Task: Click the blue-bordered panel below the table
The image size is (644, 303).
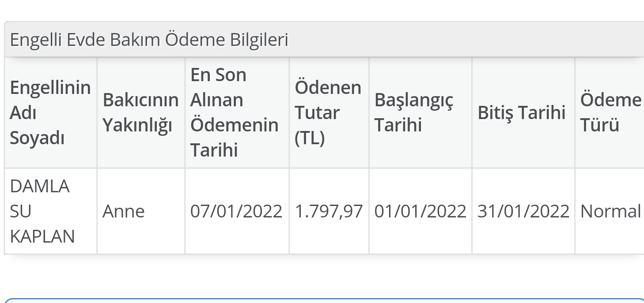Action: pos(322,301)
